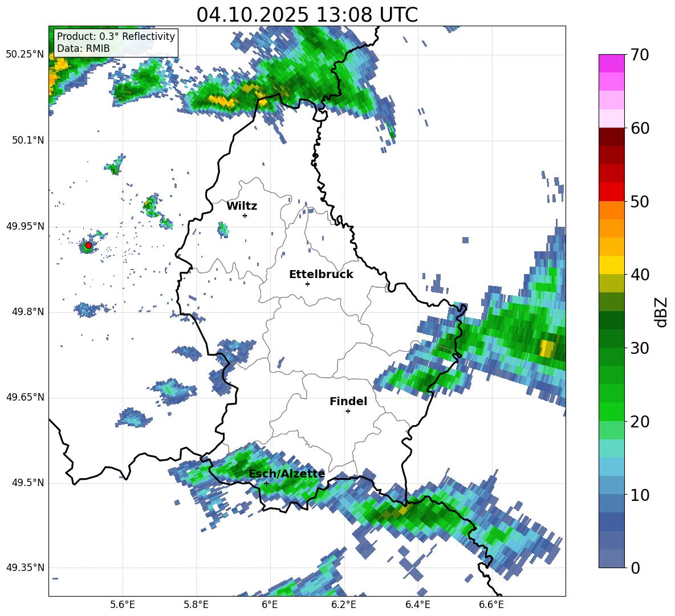Click the orange colorbar swatch below 50
The image size is (675, 616).
(x=611, y=210)
